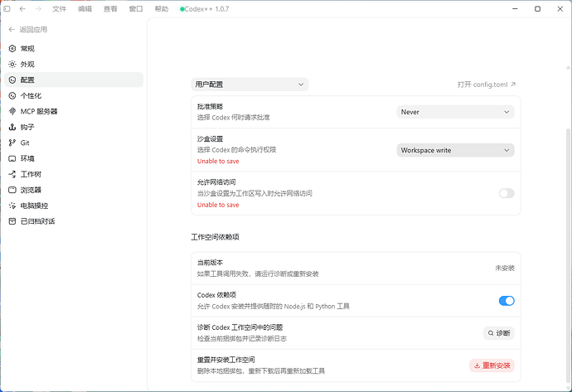Image resolution: width=572 pixels, height=392 pixels.
Task: Click the 返回应用 back arrow icon
Action: [x=12, y=30]
